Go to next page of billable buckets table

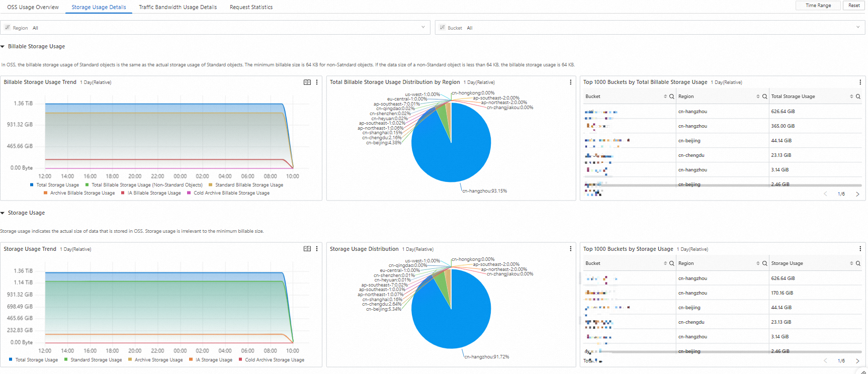857,194
